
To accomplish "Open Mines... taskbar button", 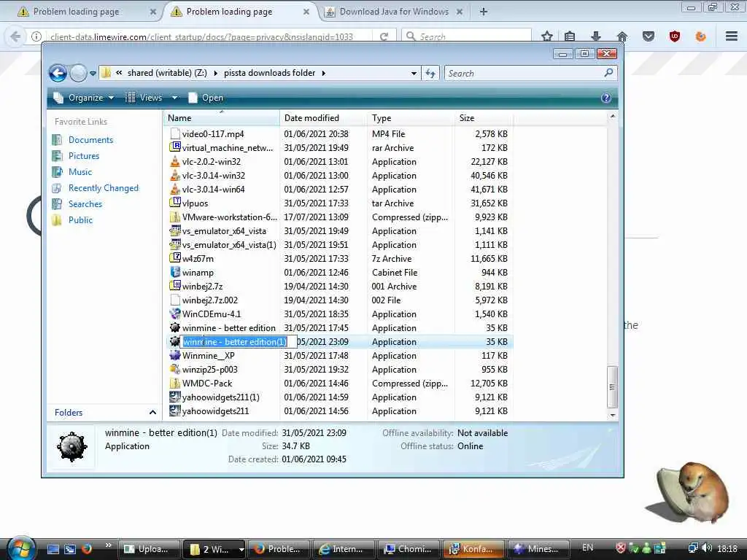I will 538,549.
